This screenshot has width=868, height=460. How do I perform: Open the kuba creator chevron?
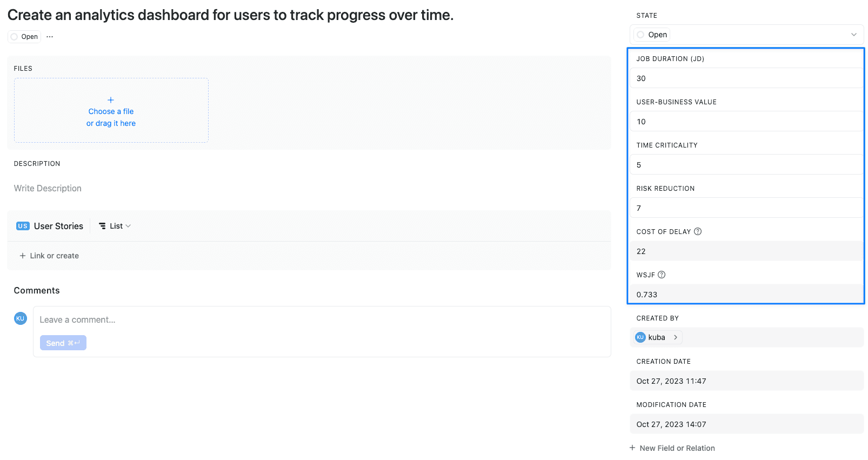[676, 337]
